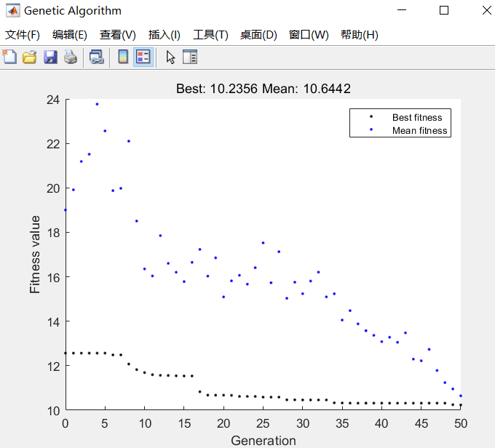Print the figure using the printer icon
This screenshot has width=495, height=448.
[71, 57]
